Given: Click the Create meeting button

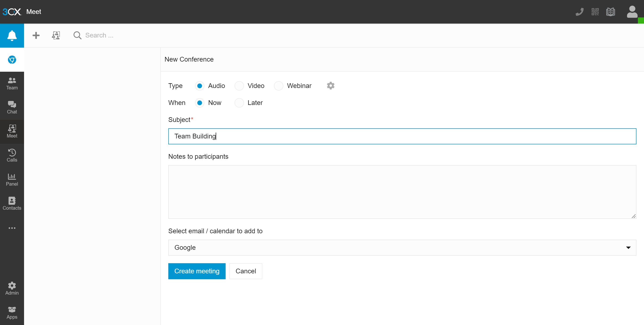Looking at the screenshot, I should [197, 271].
